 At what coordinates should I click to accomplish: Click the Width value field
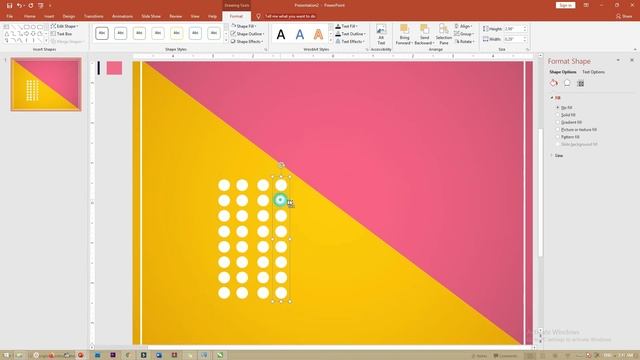tap(513, 39)
